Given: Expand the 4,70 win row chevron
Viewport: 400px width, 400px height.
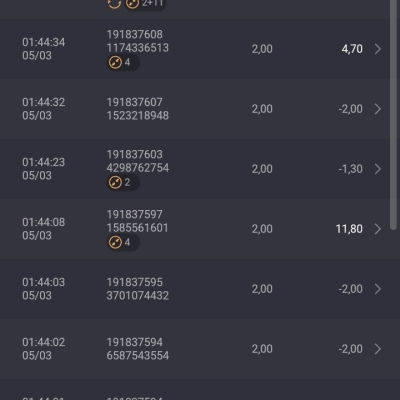Looking at the screenshot, I should pos(378,49).
